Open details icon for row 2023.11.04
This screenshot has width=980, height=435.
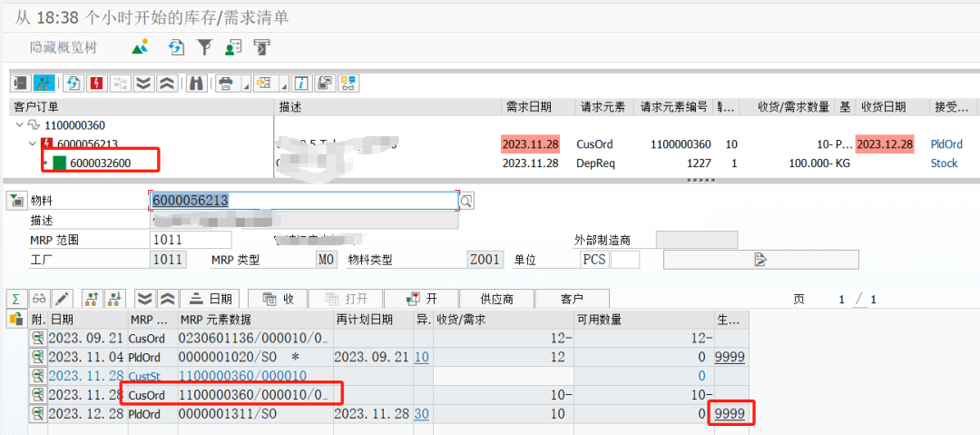pos(38,357)
